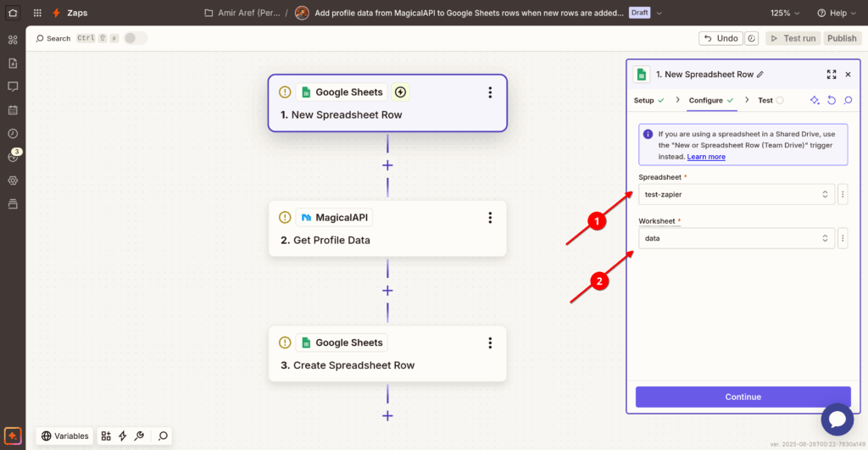Open the Worksheet dropdown showing data
Screen dimensions: 868x450
pos(737,238)
